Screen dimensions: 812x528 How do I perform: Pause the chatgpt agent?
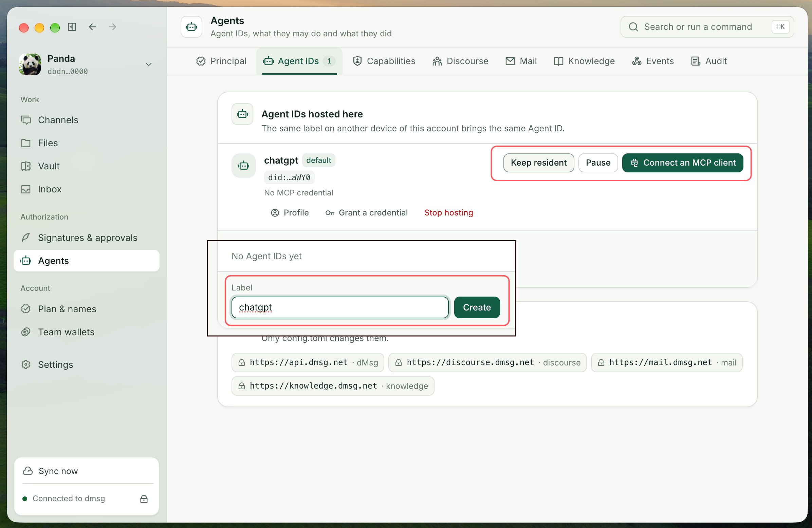click(x=598, y=163)
